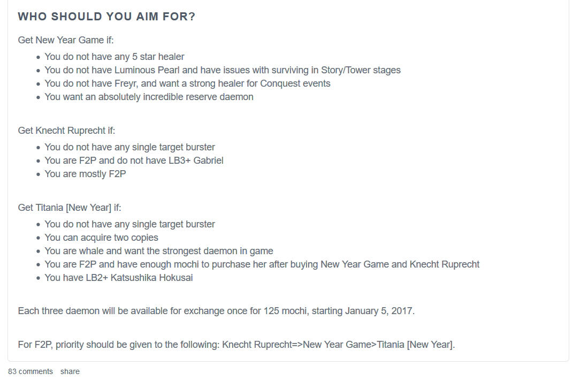Click the 'LB3+ Gabriel' bullet point

pos(134,161)
